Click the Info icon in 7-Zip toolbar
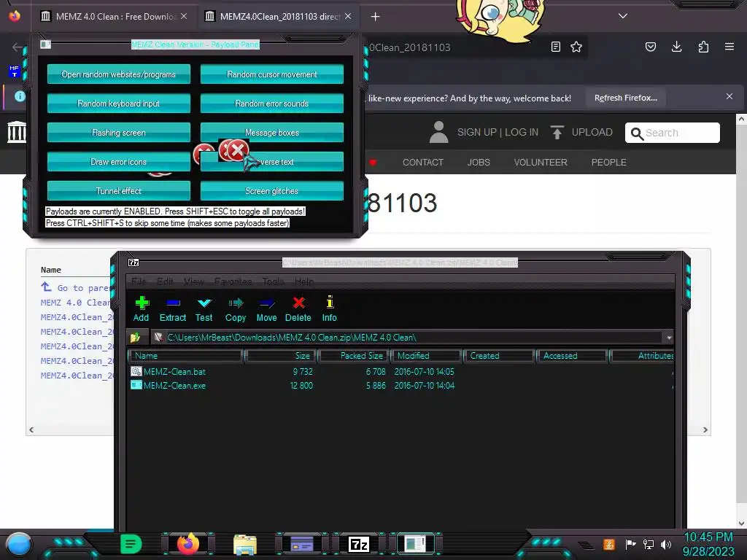Image resolution: width=747 pixels, height=560 pixels. point(329,303)
